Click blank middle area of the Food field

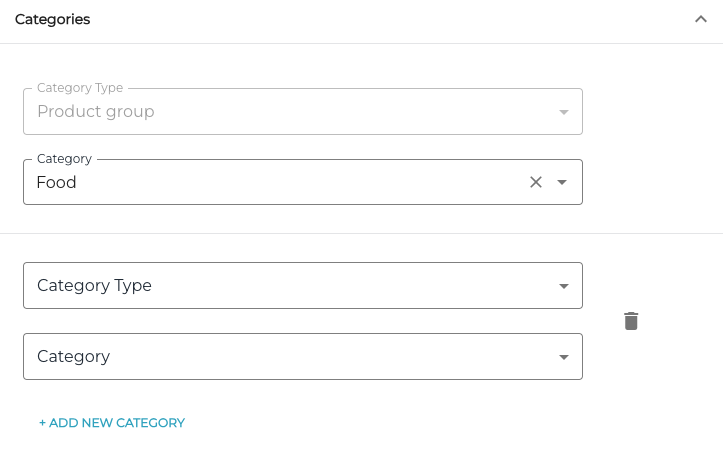coord(300,183)
